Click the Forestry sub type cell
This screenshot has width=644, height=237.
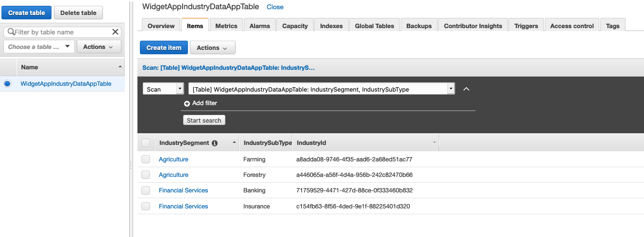(x=254, y=175)
